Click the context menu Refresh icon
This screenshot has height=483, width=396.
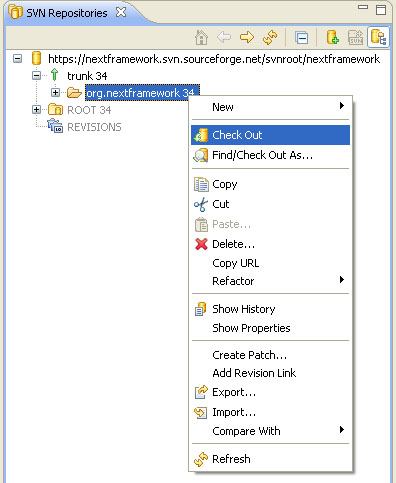201,459
